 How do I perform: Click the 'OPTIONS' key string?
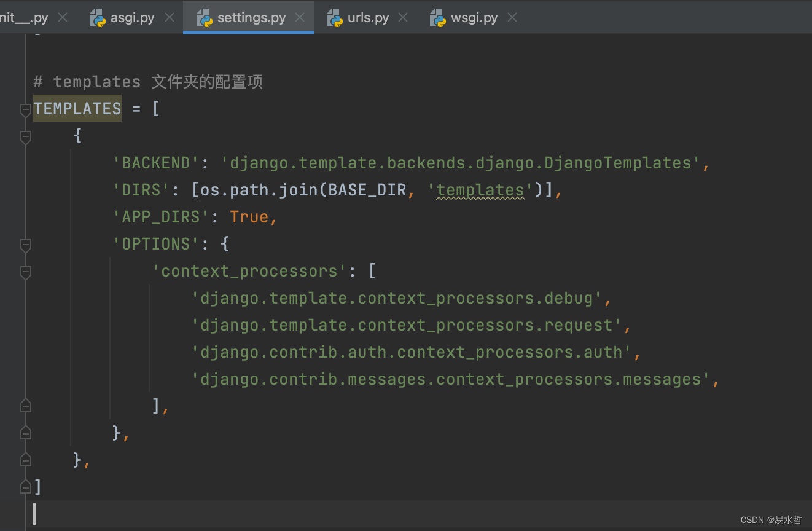coord(156,244)
